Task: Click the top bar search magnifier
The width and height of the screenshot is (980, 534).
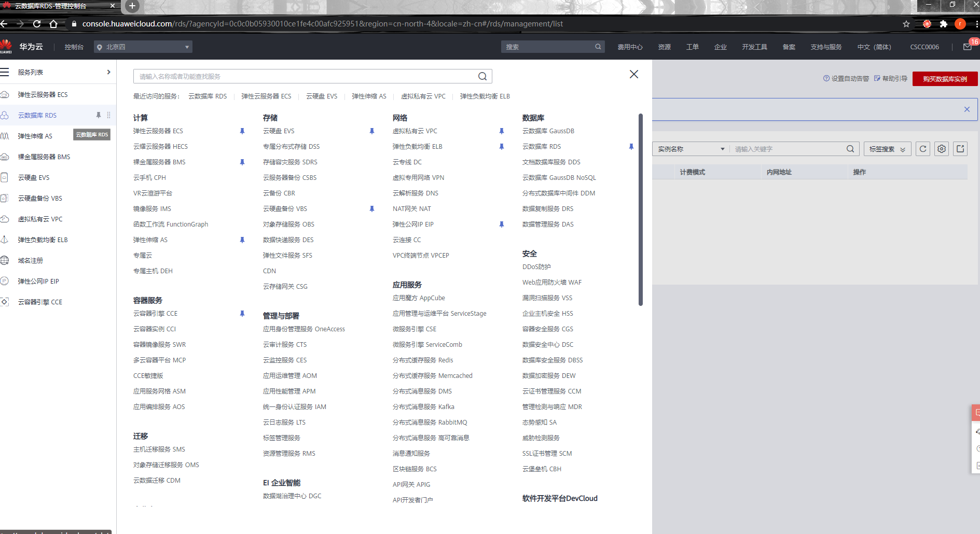Action: 598,47
